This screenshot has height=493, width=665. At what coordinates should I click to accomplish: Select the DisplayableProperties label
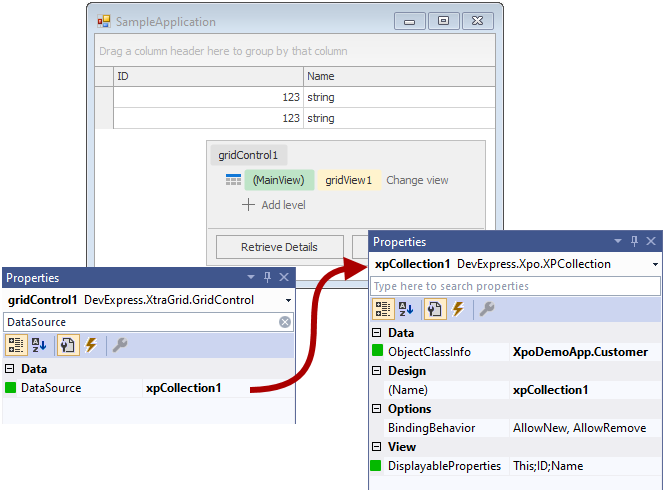pyautogui.click(x=444, y=466)
